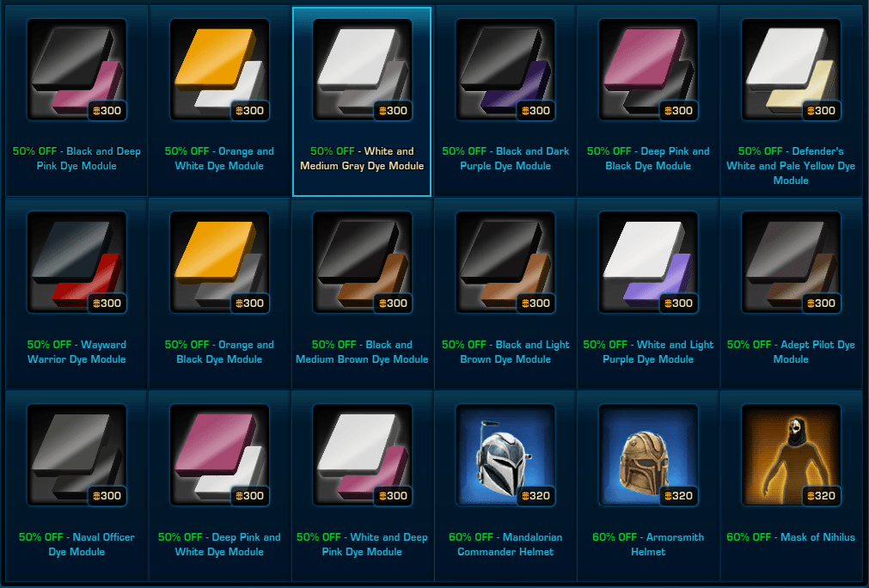Click the Orange and Black Dye Module text
The height and width of the screenshot is (588, 869).
tap(219, 352)
